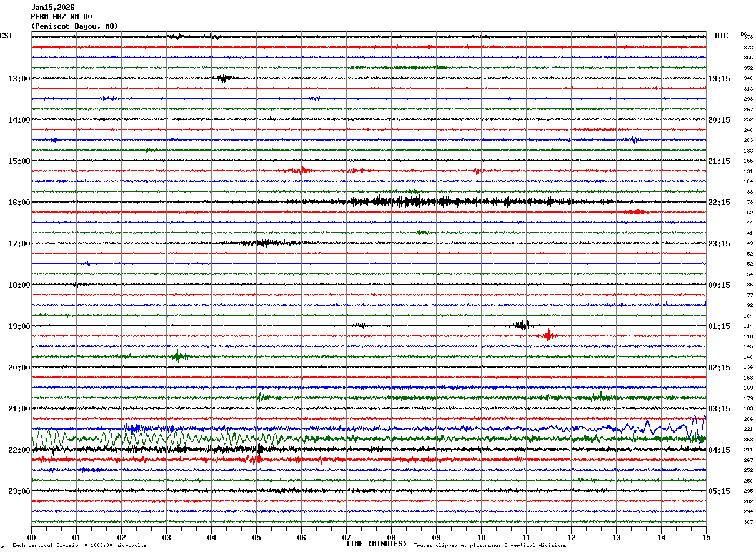Click the "01:15" UTC time label
Image resolution: width=756 pixels, height=554 pixels.
(719, 326)
